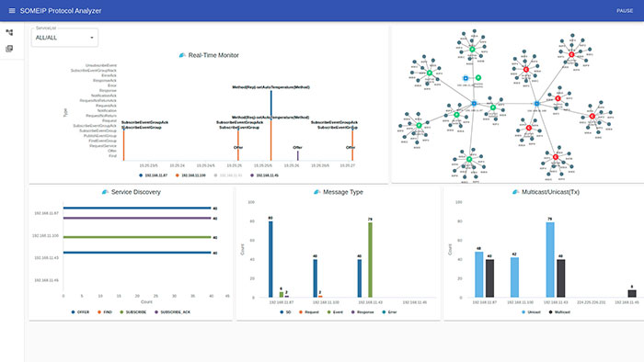Click the UnsubscribeEvent y-axis label

click(x=101, y=65)
